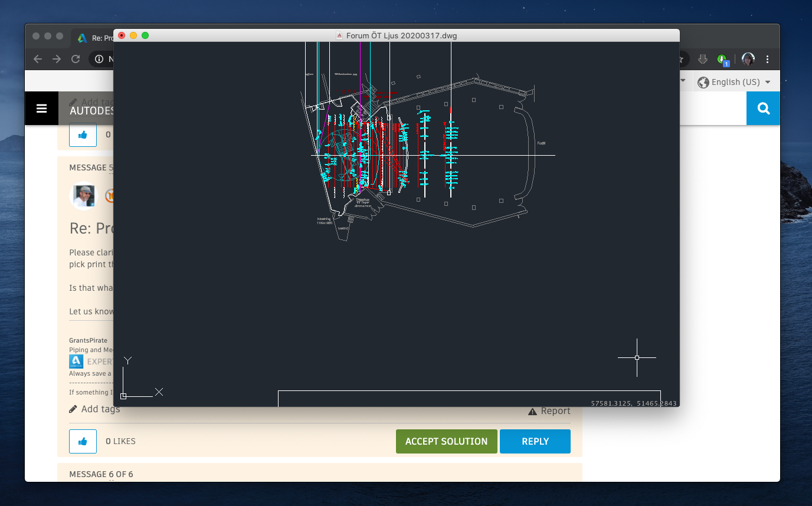Image resolution: width=812 pixels, height=506 pixels.
Task: Click the forward arrow in the browser toolbar
Action: tap(57, 59)
